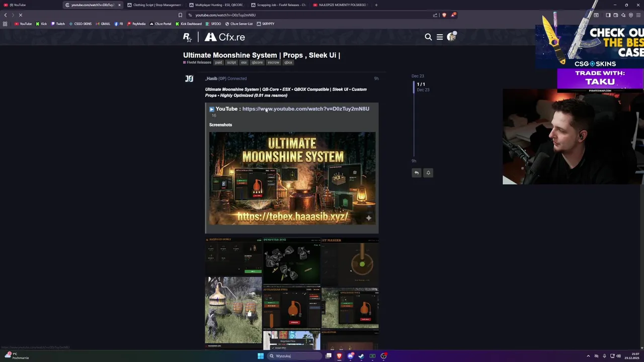Click the Rockstar Games logo
This screenshot has width=644, height=362.
coord(187,37)
